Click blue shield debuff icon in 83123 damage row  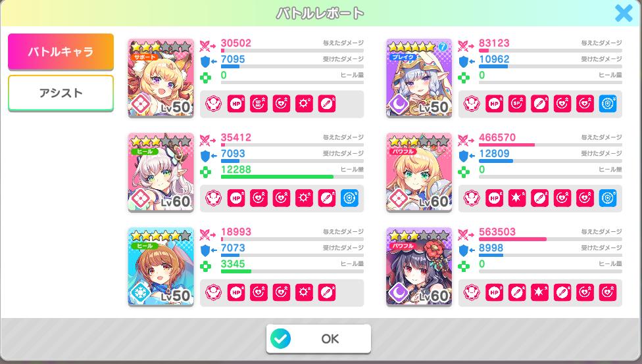(608, 104)
